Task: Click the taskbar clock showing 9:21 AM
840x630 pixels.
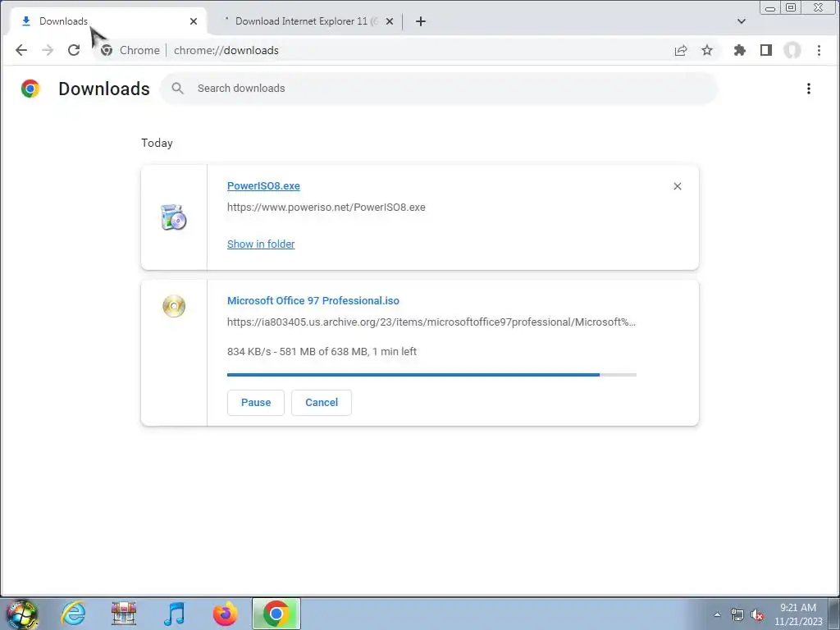Action: (797, 614)
